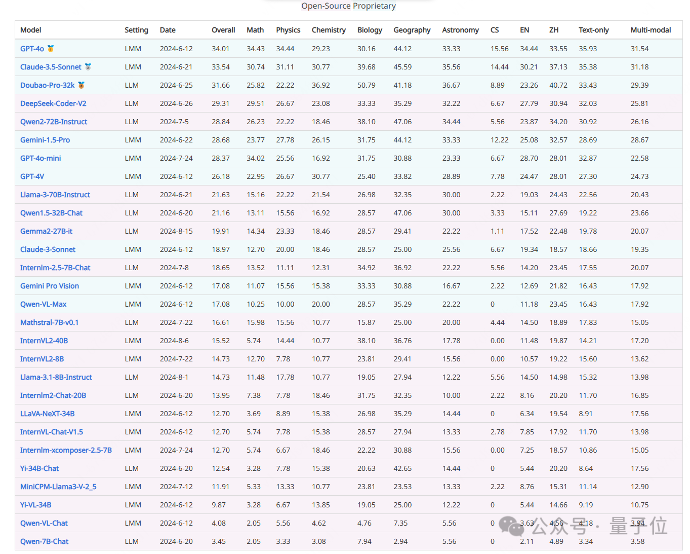
Task: Open the Qwen-VL-Max model link
Action: (43, 304)
